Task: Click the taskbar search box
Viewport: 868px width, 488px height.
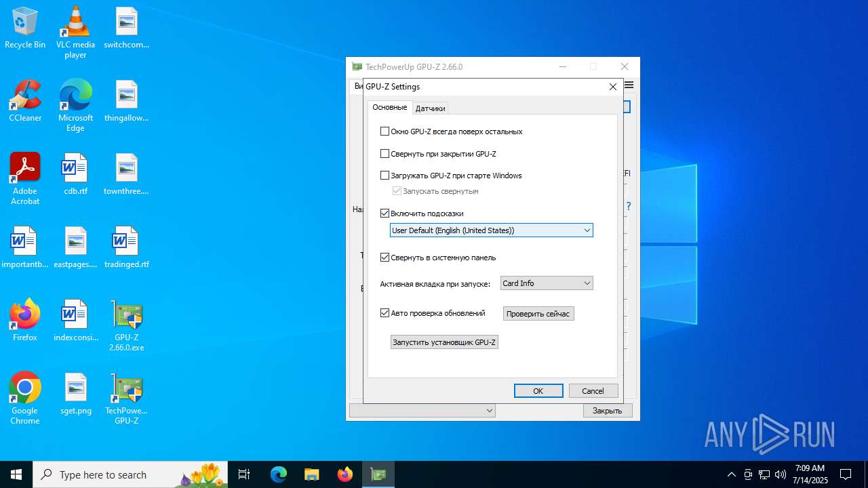Action: 130,474
